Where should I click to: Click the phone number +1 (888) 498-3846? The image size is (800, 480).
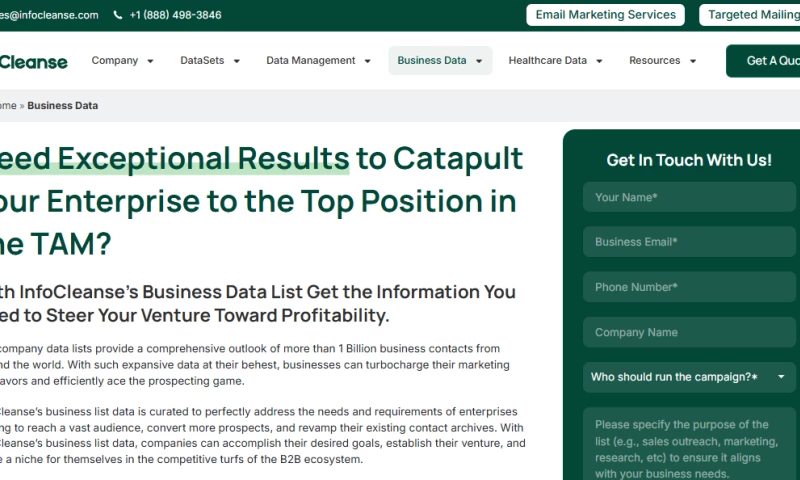[175, 15]
